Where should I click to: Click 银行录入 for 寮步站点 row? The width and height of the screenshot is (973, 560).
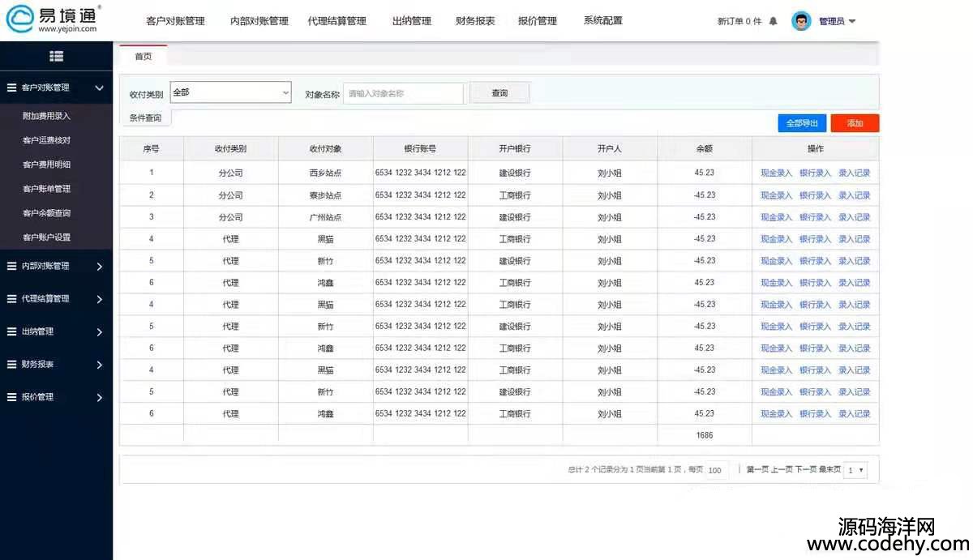point(815,195)
